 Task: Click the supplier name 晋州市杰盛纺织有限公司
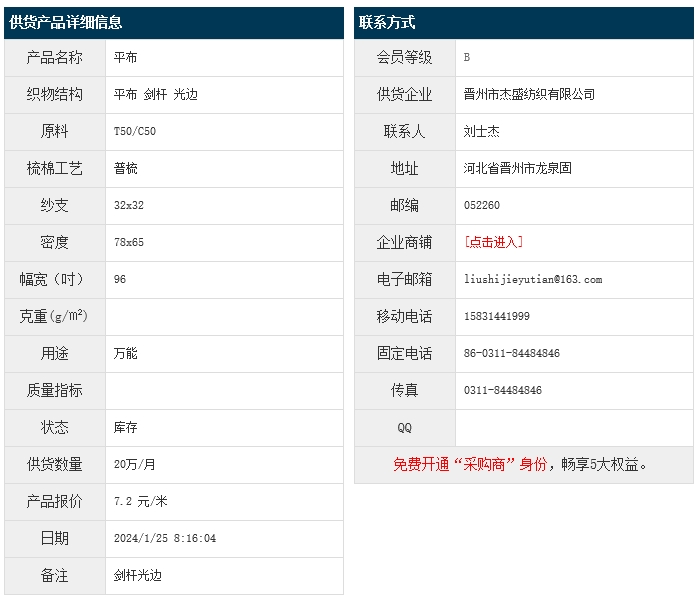click(529, 94)
